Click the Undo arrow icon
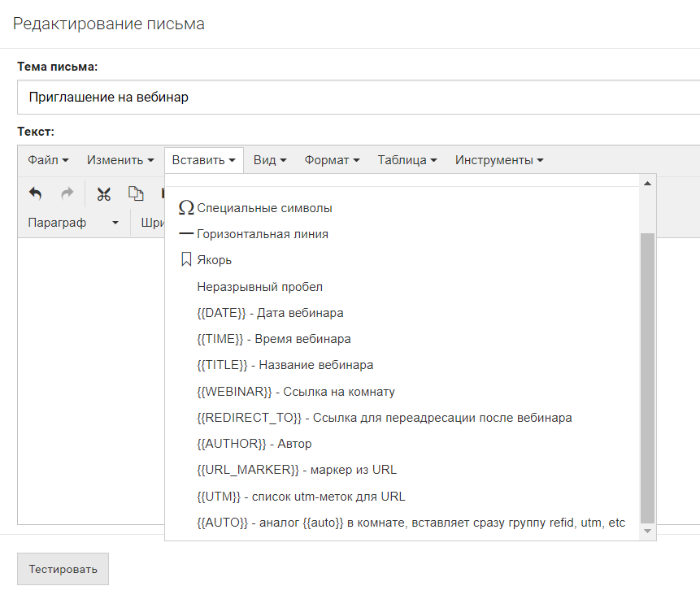 pos(35,193)
